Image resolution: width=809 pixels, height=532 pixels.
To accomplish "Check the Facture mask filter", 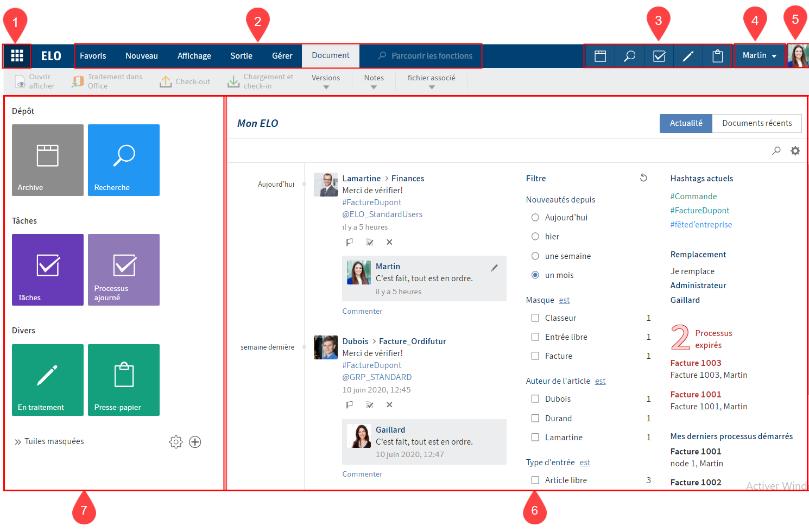I will tap(535, 356).
